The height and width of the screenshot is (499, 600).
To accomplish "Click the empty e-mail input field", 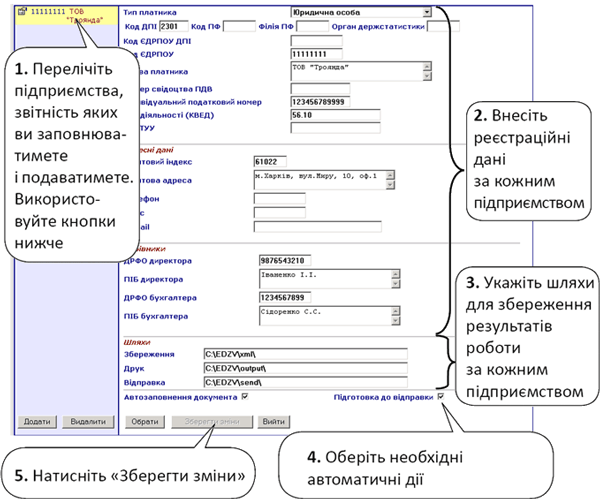I will tap(318, 227).
